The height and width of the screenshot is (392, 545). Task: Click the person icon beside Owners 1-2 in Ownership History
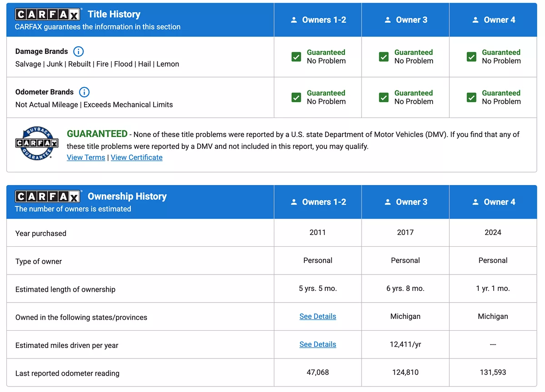point(294,202)
